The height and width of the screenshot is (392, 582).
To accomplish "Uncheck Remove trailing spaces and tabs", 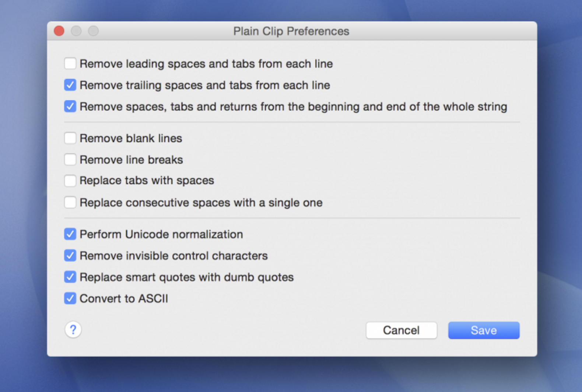I will tap(70, 85).
